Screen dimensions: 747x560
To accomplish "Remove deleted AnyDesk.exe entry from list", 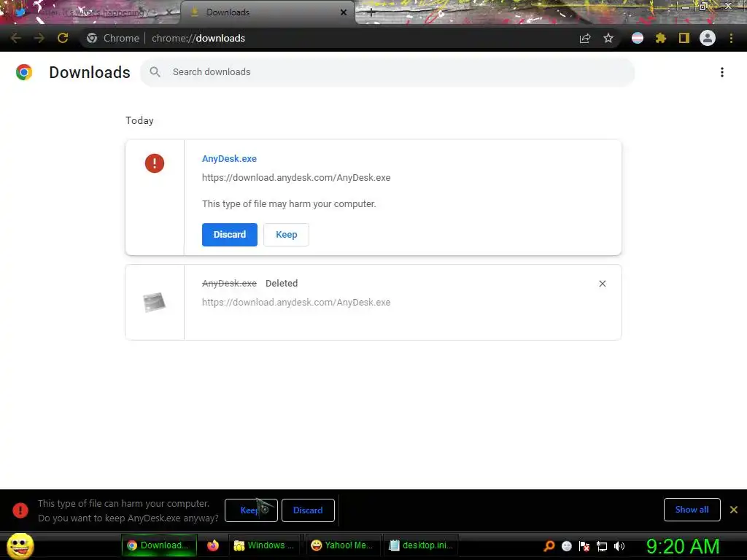I will [602, 284].
